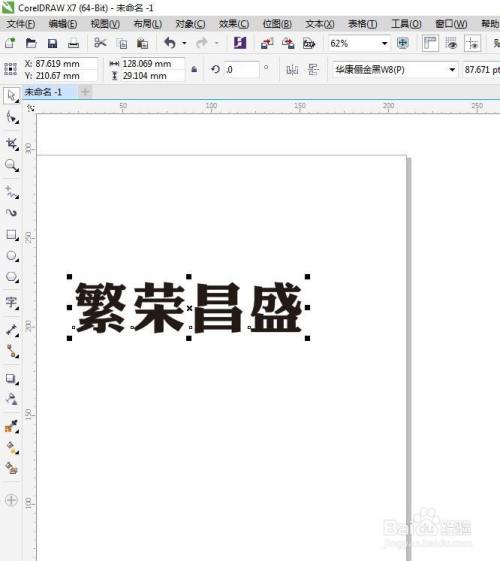Select the Color Eyedropper tool
This screenshot has width=500, height=561.
11,426
